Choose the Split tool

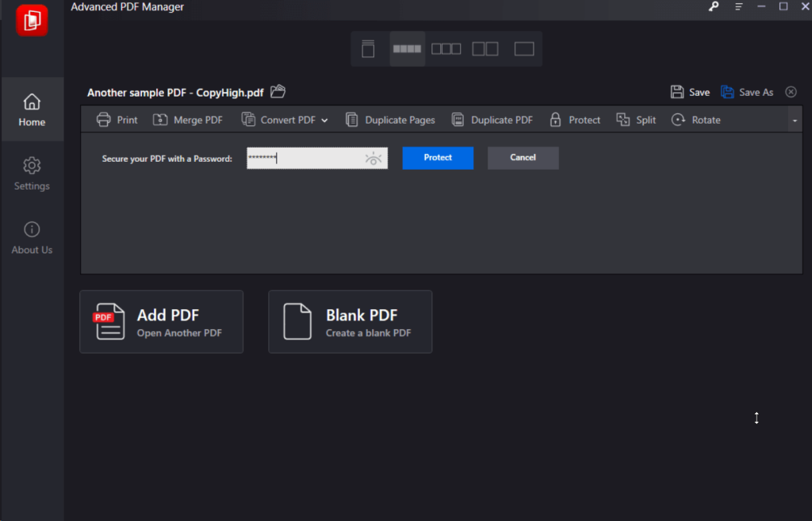coord(636,120)
